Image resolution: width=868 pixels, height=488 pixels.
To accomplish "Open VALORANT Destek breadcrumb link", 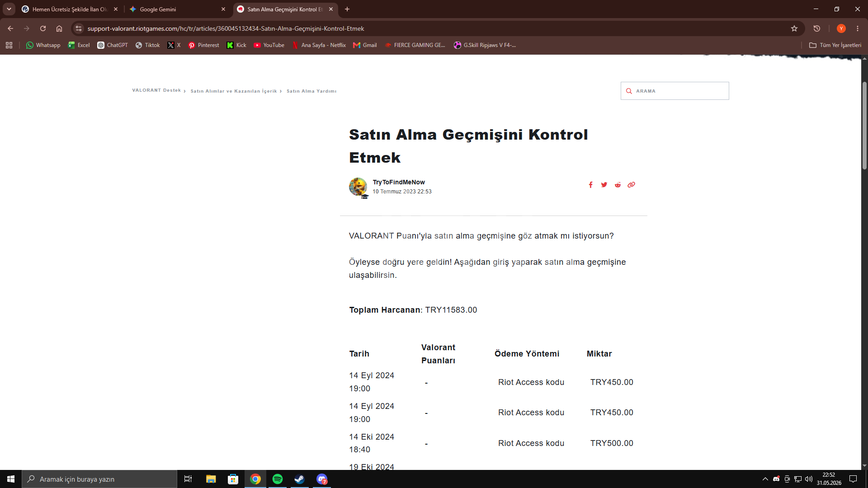I will point(156,90).
